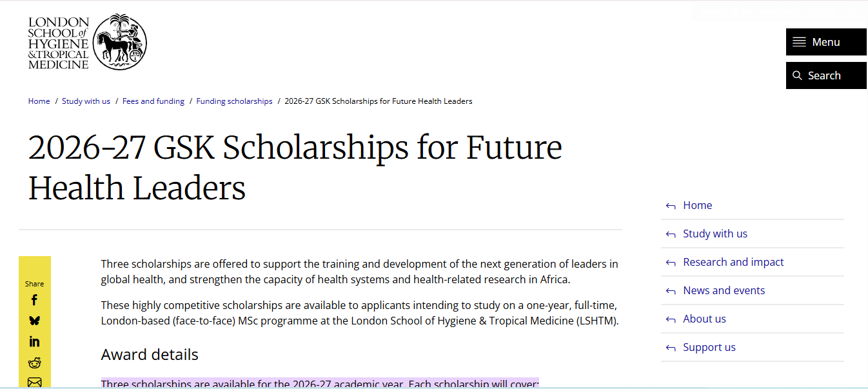Share the page via email envelope icon

coord(34,382)
